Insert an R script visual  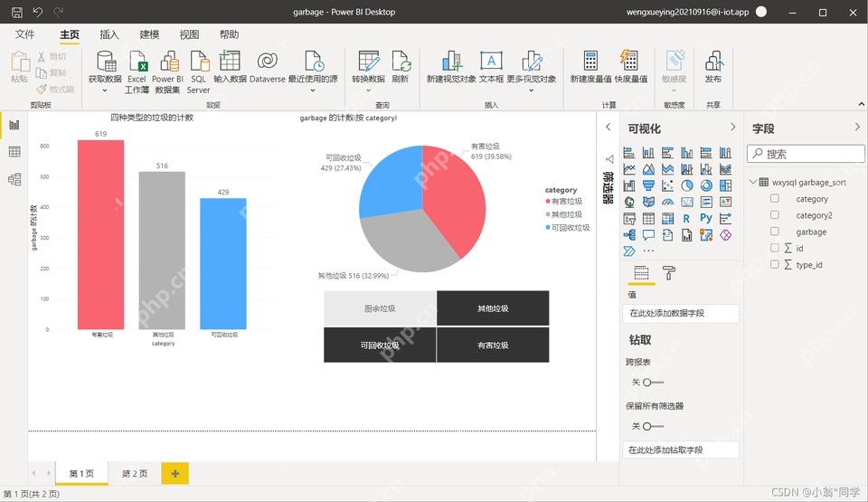click(x=686, y=219)
